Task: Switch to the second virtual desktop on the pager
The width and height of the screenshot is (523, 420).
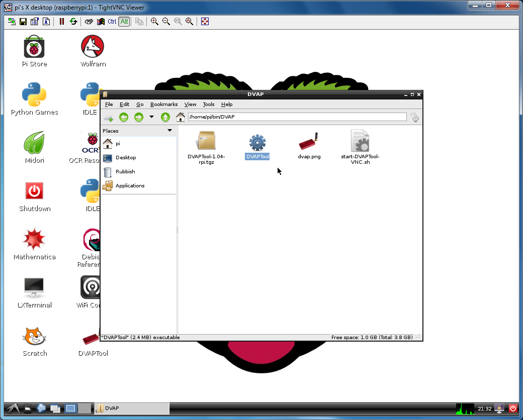Action: click(x=84, y=408)
